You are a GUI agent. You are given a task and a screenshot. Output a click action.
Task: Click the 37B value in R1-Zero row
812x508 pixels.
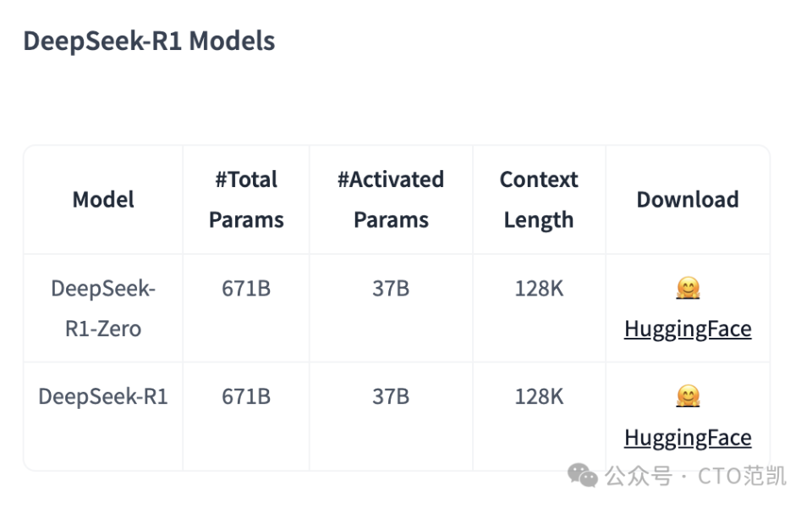point(391,288)
